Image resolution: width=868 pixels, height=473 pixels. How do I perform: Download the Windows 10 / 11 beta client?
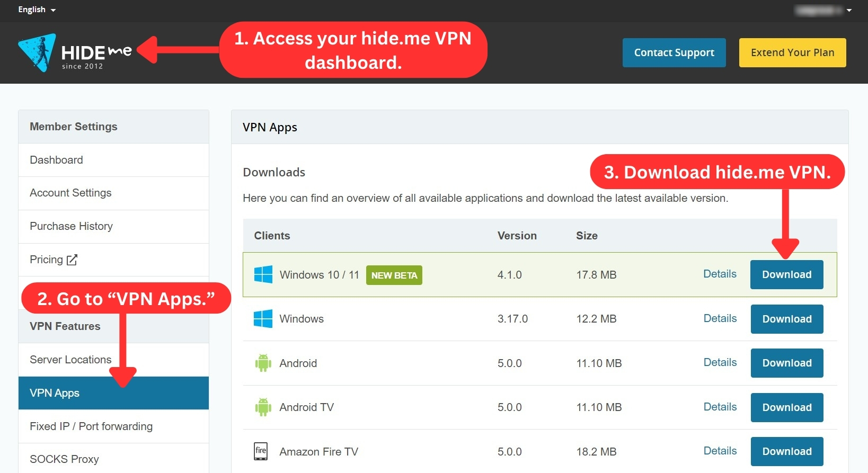click(x=787, y=274)
